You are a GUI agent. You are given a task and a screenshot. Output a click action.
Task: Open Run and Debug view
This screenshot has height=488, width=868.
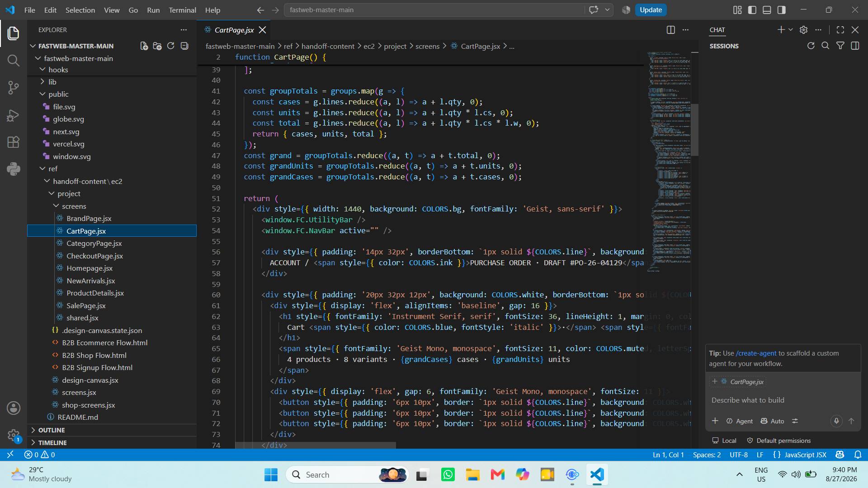[14, 115]
